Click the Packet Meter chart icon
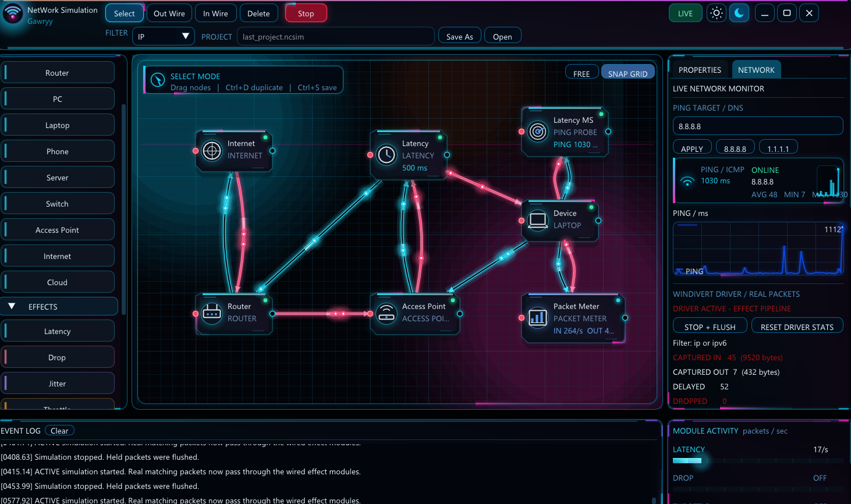This screenshot has width=851, height=504. pyautogui.click(x=538, y=318)
